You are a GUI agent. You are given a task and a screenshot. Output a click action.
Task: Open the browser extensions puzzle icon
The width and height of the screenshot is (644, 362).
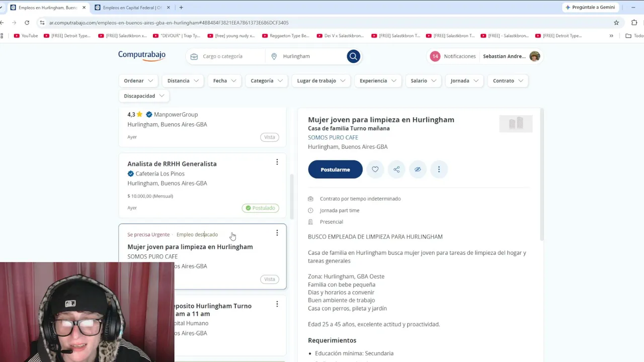pos(634,23)
